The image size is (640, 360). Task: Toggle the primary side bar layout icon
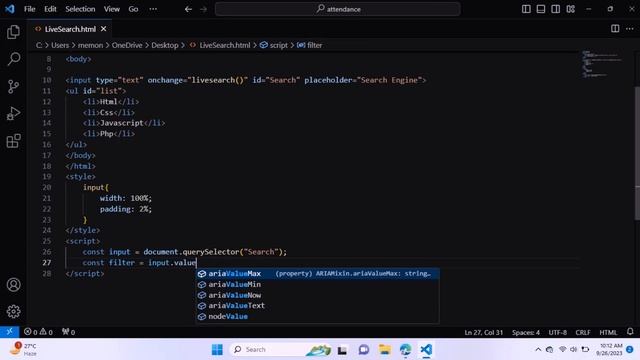tap(526, 9)
